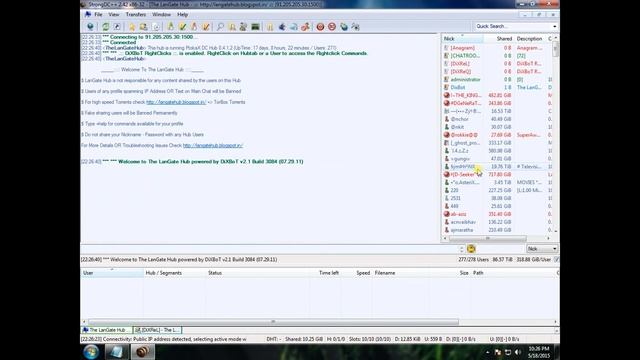640x360 pixels.
Task: Click the volume icon in system tray
Action: (x=518, y=352)
